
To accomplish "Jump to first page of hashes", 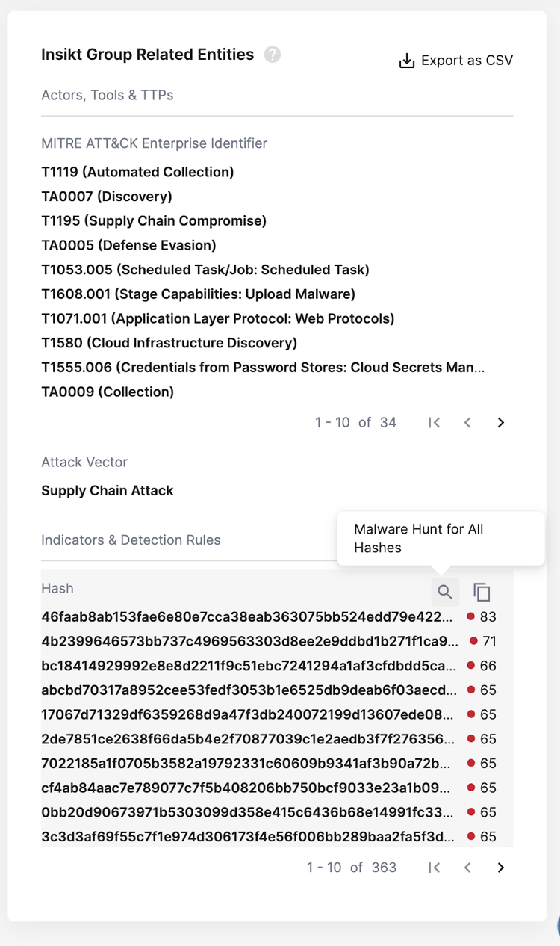I will point(435,868).
